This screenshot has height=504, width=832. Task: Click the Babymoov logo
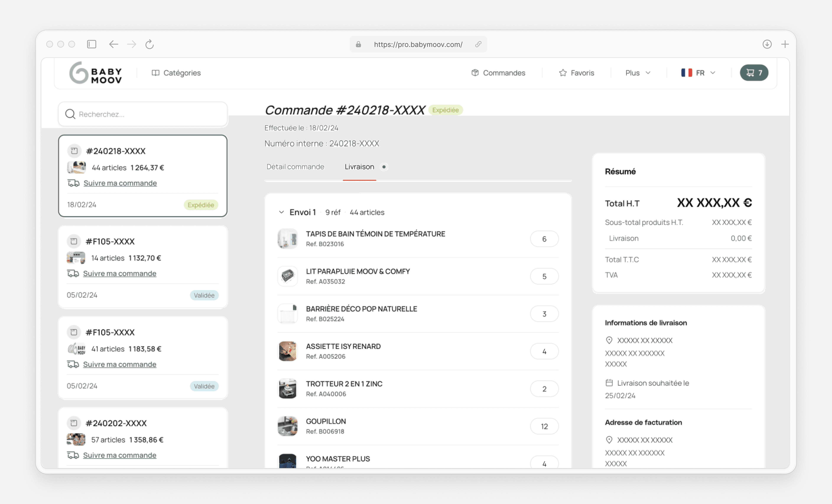pos(96,73)
